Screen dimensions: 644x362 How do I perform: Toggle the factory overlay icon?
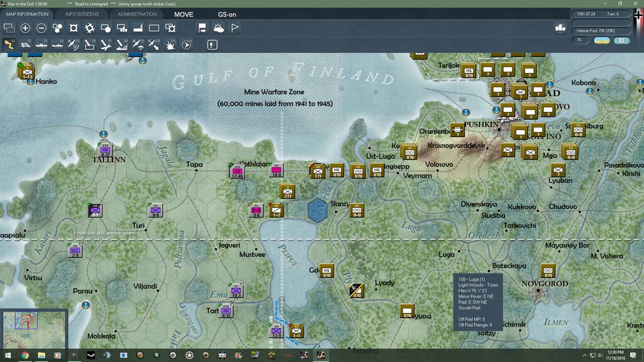click(x=138, y=28)
